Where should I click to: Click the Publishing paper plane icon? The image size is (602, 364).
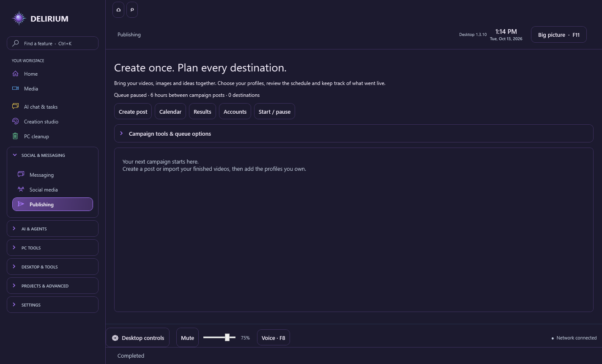(x=21, y=204)
